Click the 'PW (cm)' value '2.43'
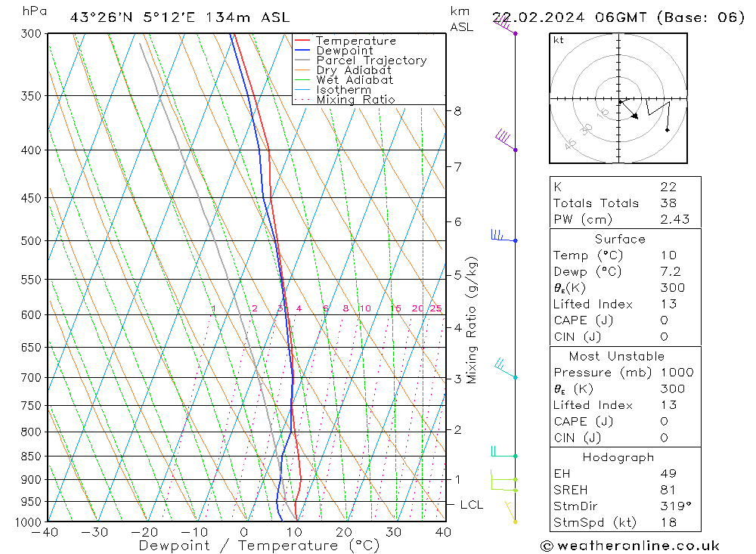The image size is (756, 554). [x=675, y=219]
